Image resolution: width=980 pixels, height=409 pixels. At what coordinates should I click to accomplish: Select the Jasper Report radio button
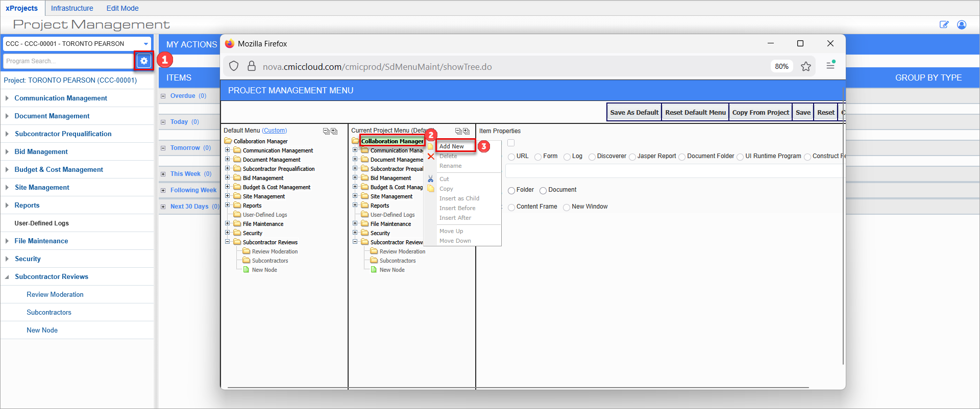632,157
